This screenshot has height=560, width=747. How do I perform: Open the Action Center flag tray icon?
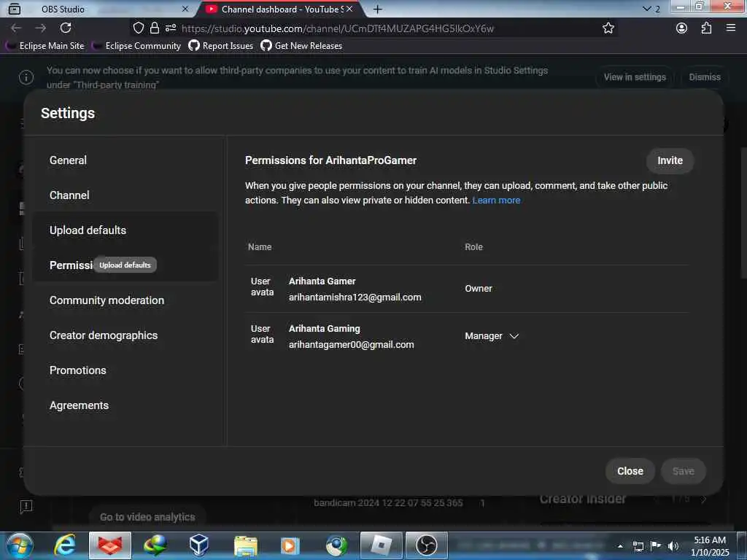(656, 546)
